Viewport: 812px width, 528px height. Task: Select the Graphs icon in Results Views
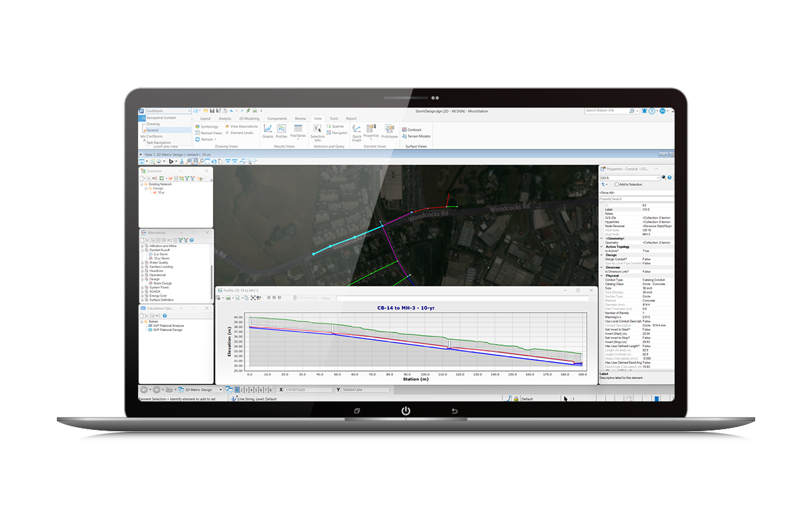267,129
